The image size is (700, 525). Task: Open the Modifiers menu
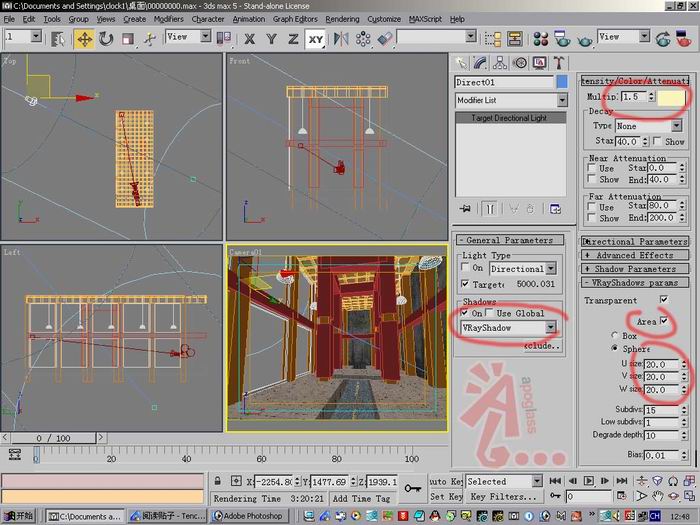coord(168,19)
